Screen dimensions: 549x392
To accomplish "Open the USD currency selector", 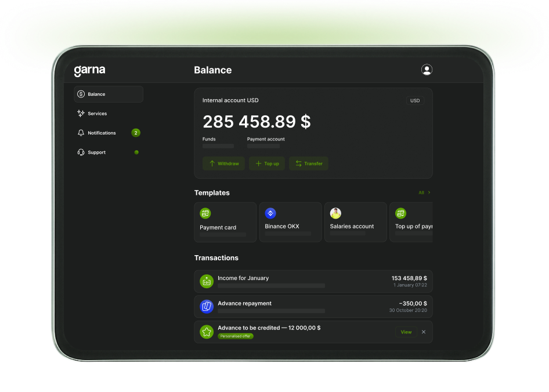I will point(415,100).
